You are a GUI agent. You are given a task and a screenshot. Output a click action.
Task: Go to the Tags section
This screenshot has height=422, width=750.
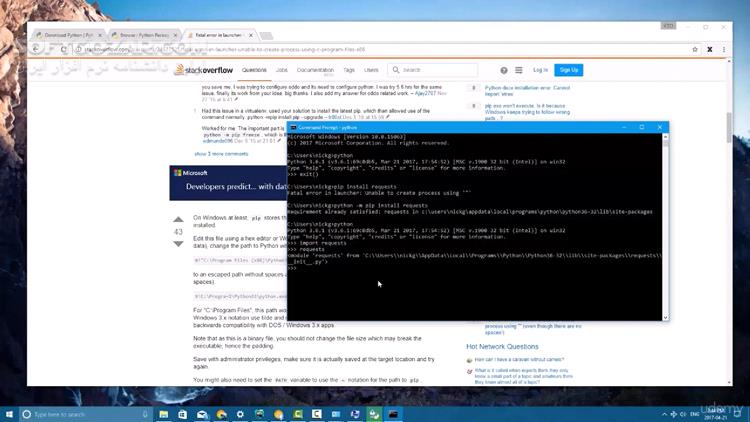pos(349,70)
